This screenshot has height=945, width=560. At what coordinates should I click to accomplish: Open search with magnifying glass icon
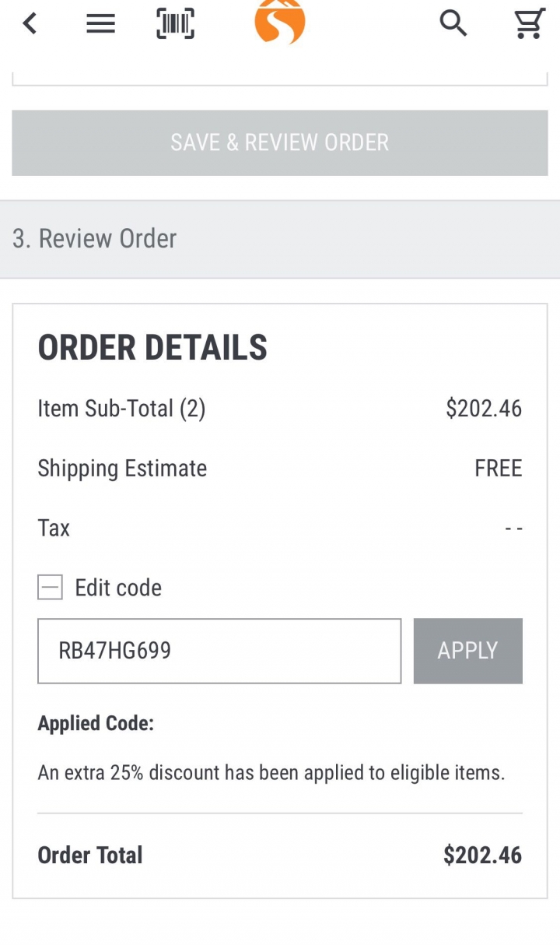click(453, 23)
